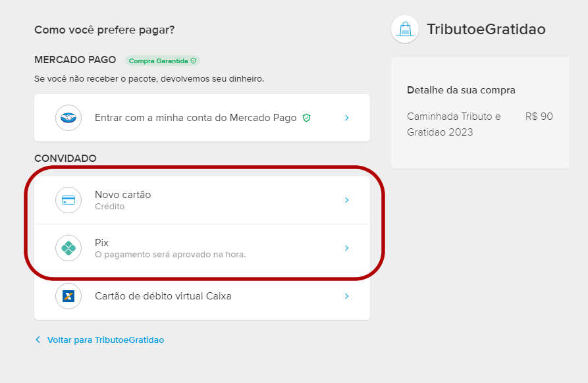Click the Pix diamond logo icon

[x=68, y=248]
